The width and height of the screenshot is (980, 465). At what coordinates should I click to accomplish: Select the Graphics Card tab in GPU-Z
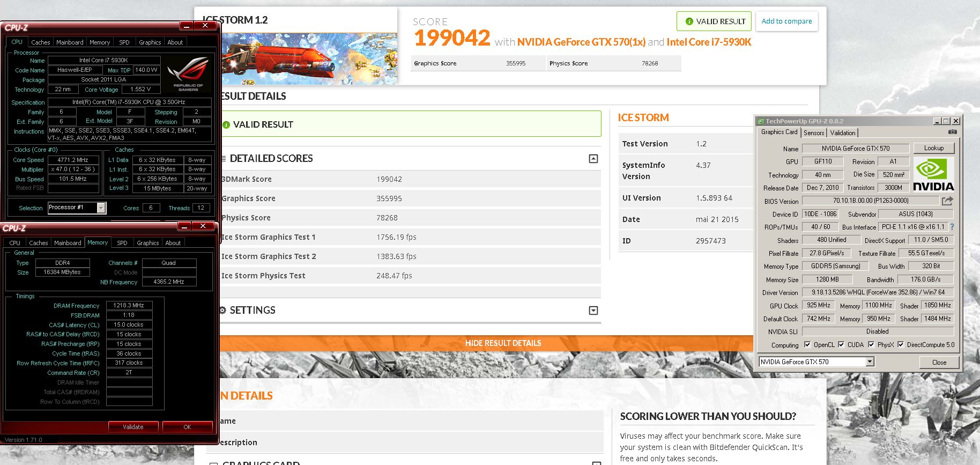pyautogui.click(x=779, y=132)
